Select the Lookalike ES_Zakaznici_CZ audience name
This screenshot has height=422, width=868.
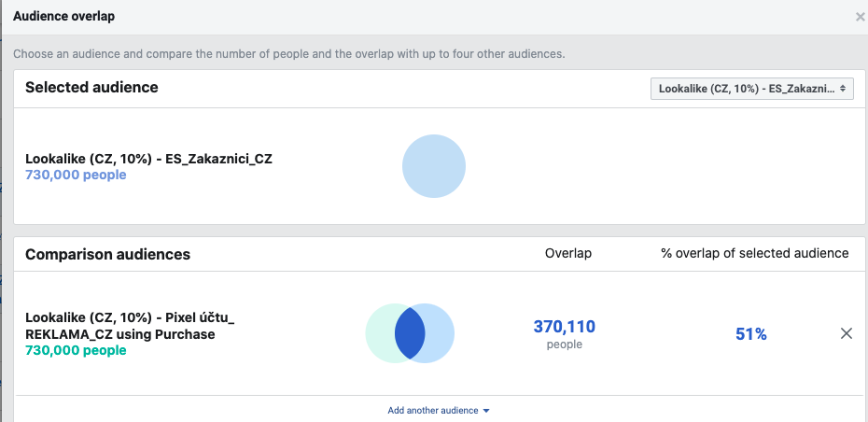(x=148, y=159)
